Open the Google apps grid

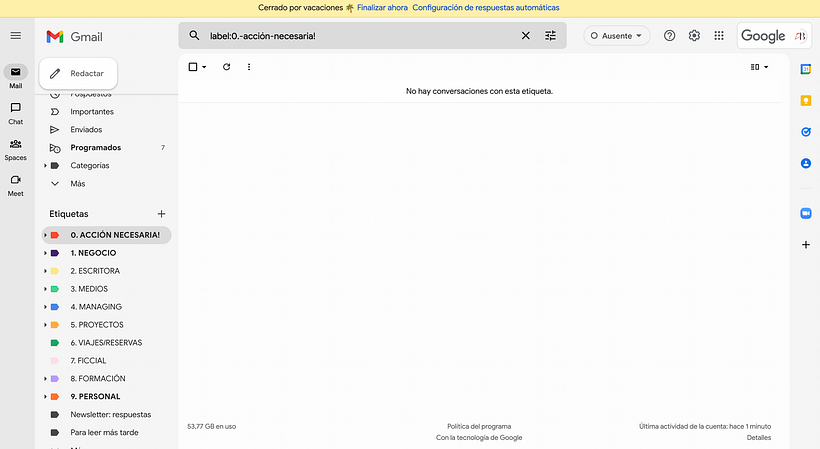719,36
